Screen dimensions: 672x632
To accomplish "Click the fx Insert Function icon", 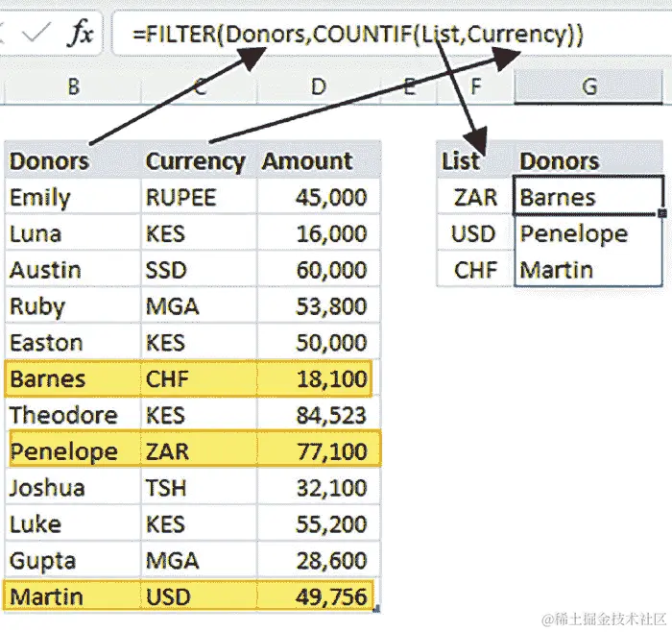I will coord(80,33).
